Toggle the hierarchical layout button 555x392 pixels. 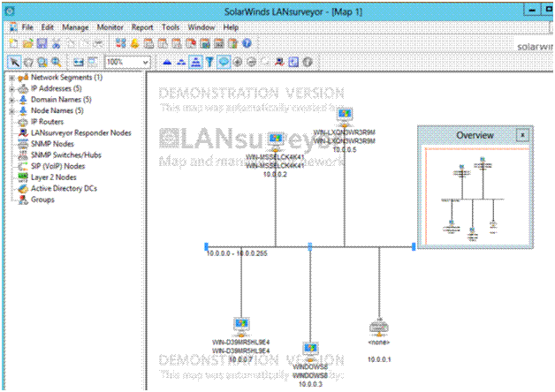tap(195, 63)
